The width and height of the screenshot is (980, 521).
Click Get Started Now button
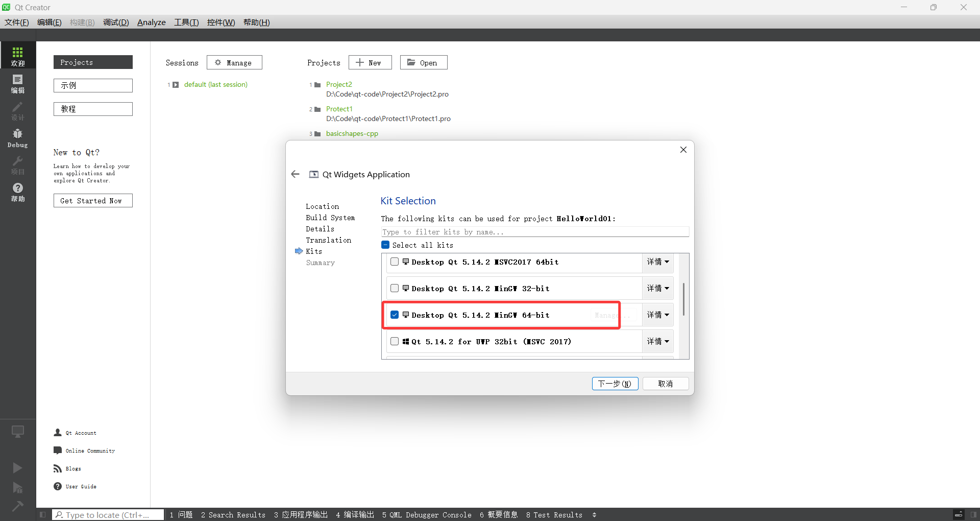click(93, 201)
